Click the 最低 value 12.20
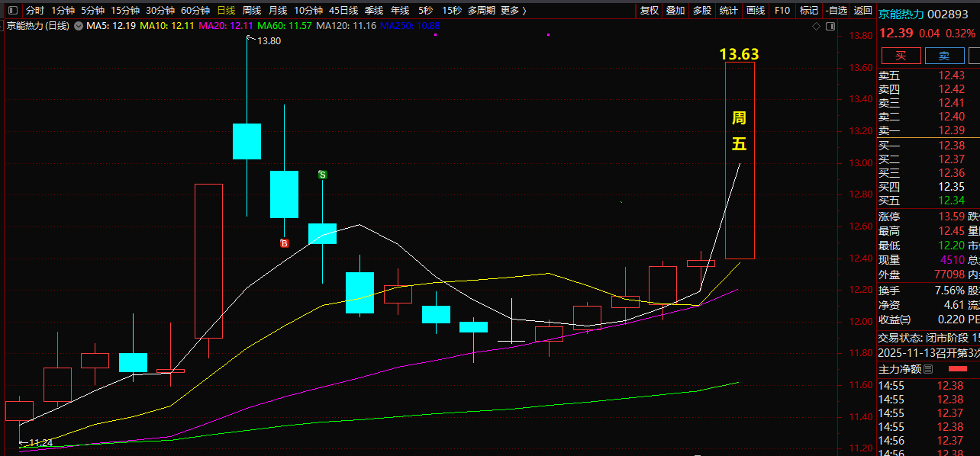 click(x=952, y=246)
